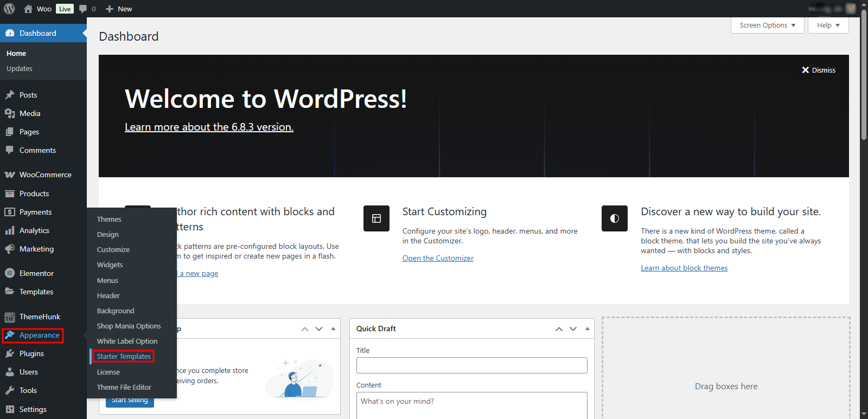Open Theme File Editor submenu item
Viewport: 868px width, 419px height.
click(124, 387)
